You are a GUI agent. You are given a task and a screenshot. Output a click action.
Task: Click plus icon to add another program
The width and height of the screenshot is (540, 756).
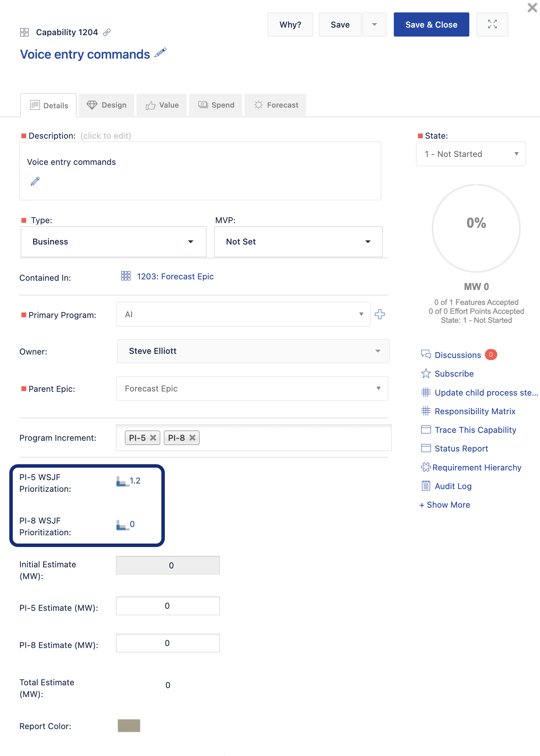[x=380, y=314]
